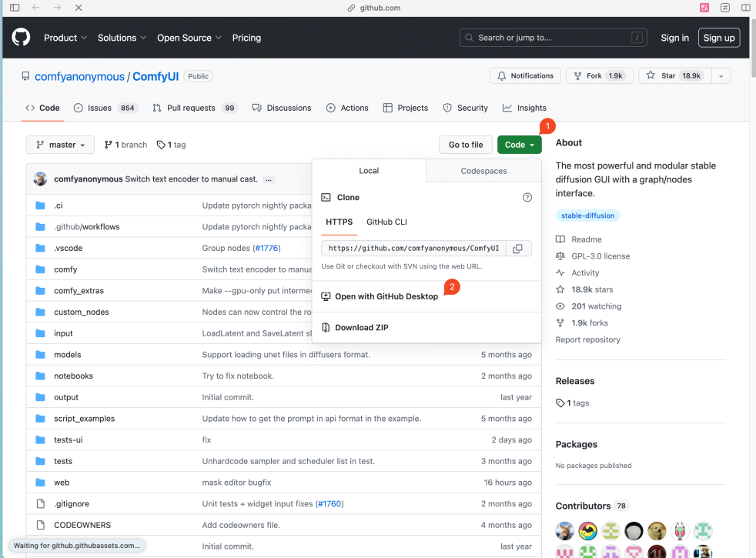Focus the Search or jump to field

[x=553, y=38]
